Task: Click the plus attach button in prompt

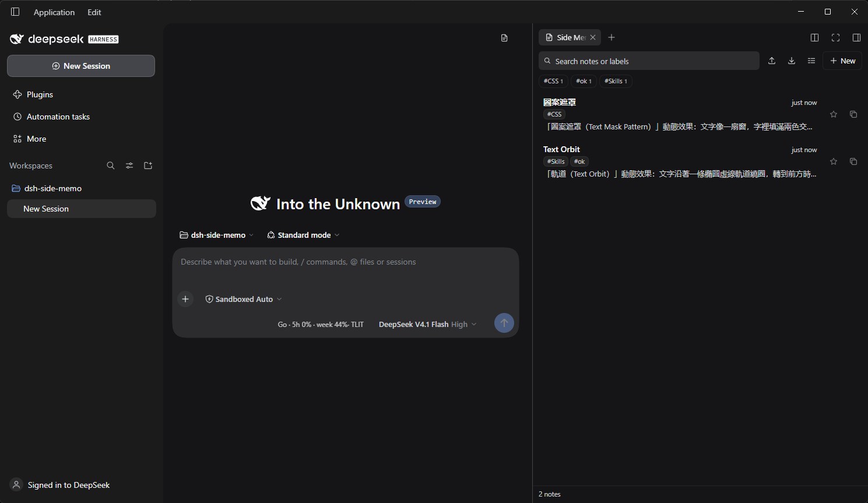Action: pos(185,299)
